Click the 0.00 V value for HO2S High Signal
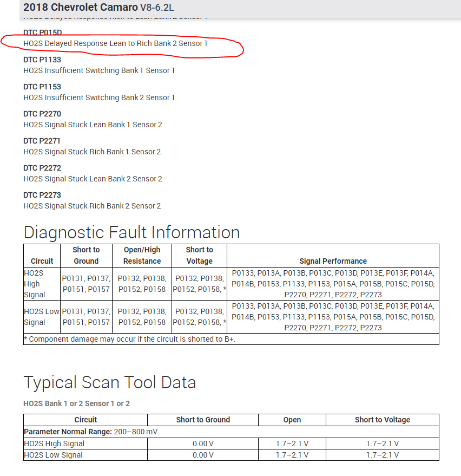 tap(203, 444)
